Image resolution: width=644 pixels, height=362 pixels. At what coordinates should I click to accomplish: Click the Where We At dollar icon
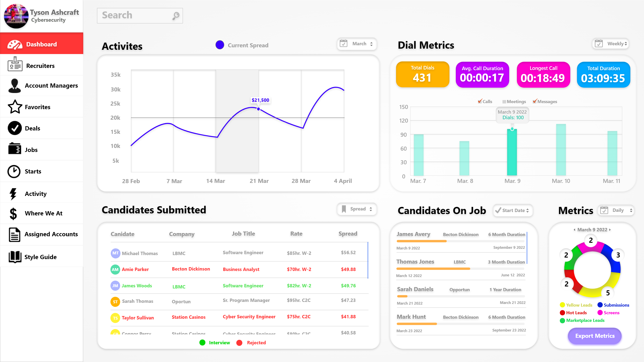[13, 214]
